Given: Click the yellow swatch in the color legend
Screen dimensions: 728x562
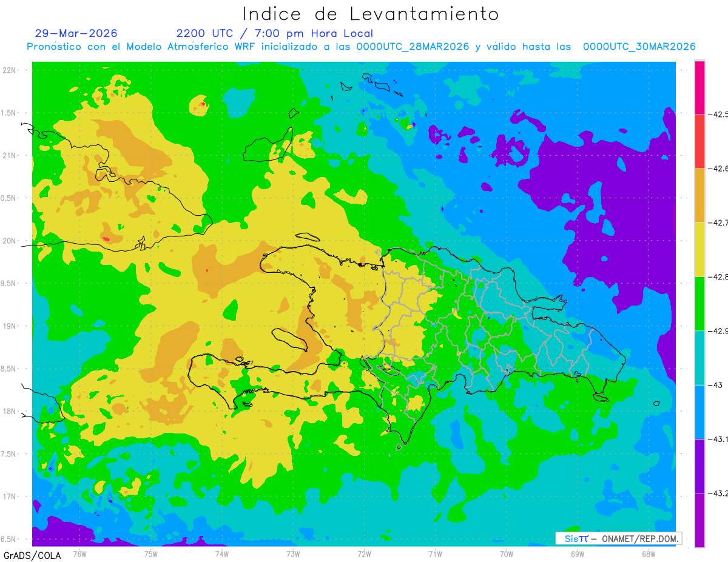Looking at the screenshot, I should tap(699, 249).
